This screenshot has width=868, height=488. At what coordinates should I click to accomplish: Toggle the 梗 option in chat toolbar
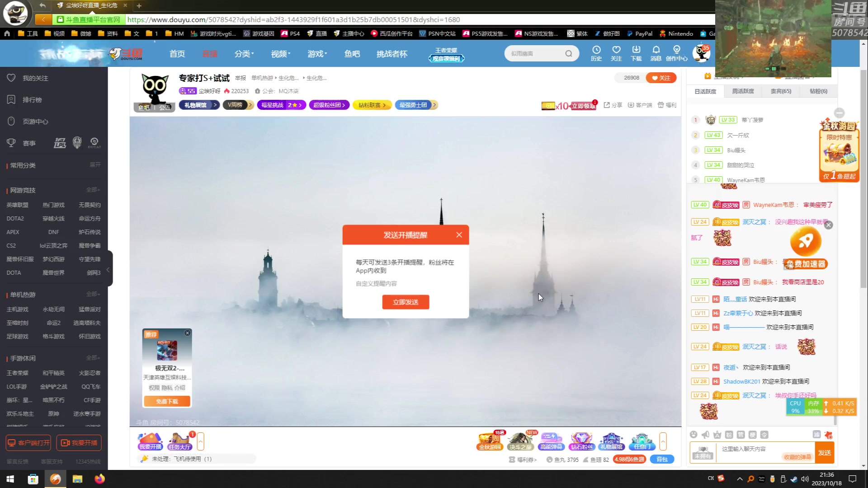pos(752,435)
